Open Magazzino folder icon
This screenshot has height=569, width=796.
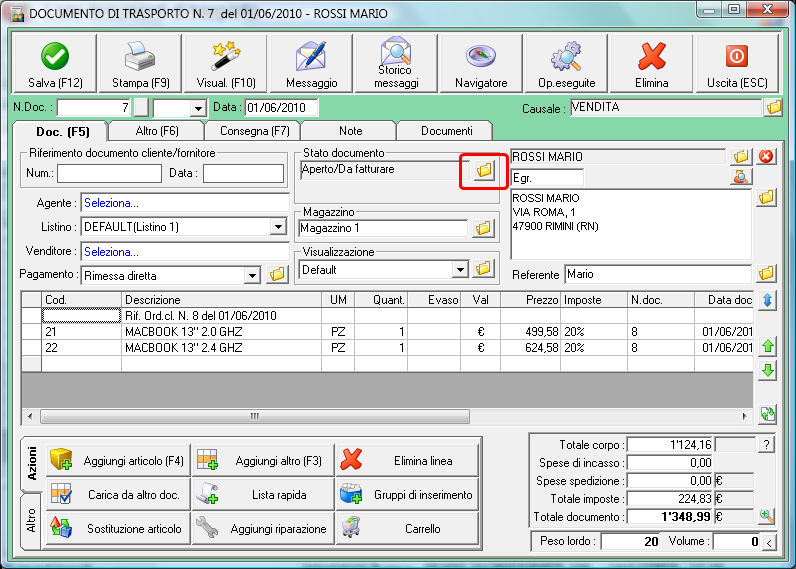(x=484, y=228)
